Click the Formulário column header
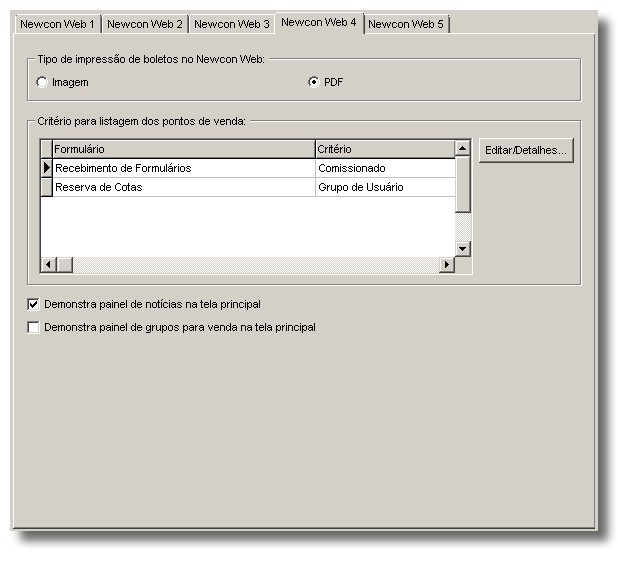The width and height of the screenshot is (618, 581). pos(184,149)
